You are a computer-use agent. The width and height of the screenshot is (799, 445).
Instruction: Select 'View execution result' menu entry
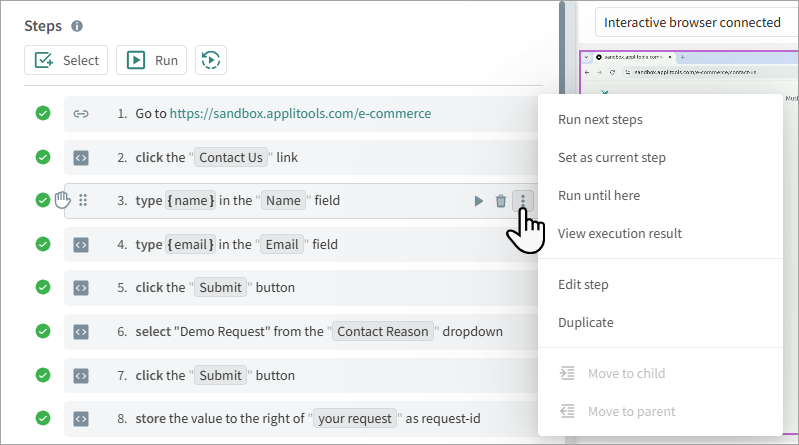tap(620, 234)
